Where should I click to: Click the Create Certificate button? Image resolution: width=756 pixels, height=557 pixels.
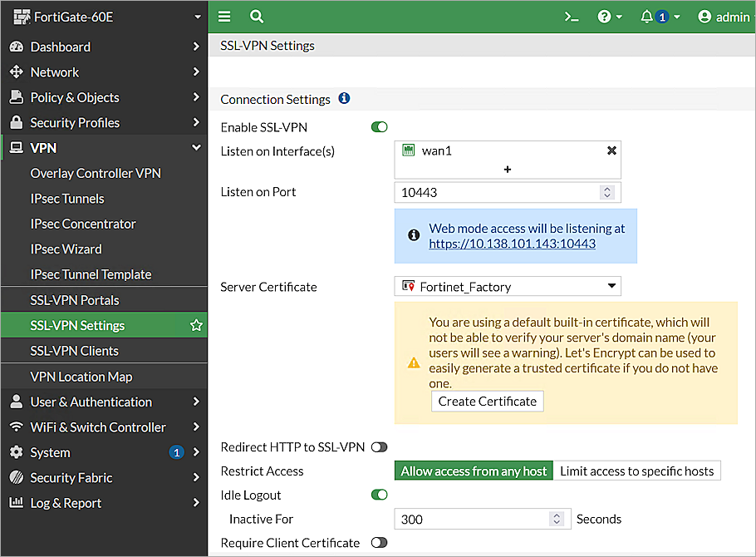pyautogui.click(x=488, y=401)
